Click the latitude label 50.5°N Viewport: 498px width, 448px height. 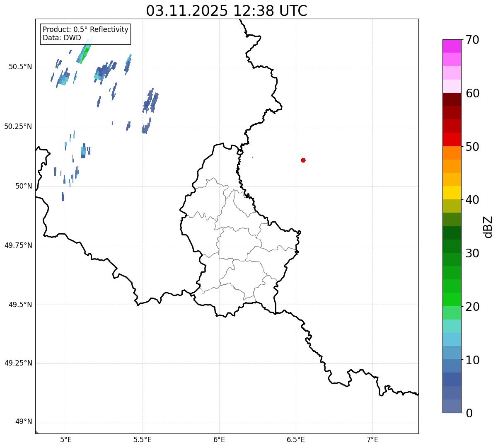(x=21, y=67)
